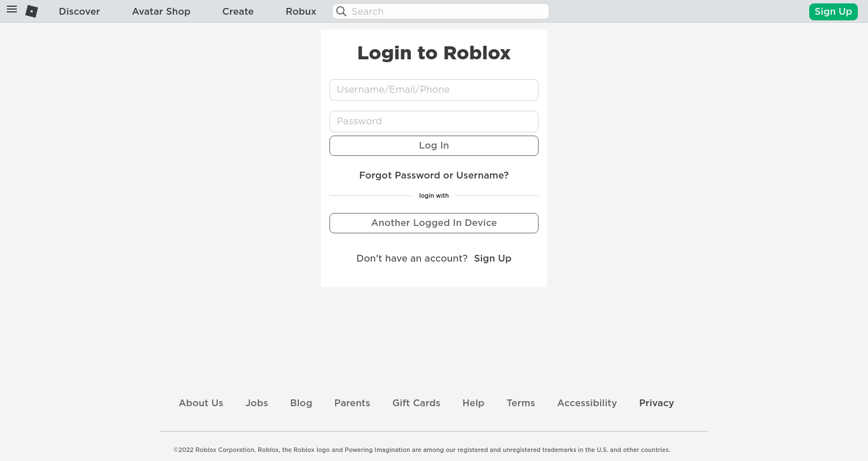
Task: Open Parents footer link
Action: pyautogui.click(x=352, y=403)
